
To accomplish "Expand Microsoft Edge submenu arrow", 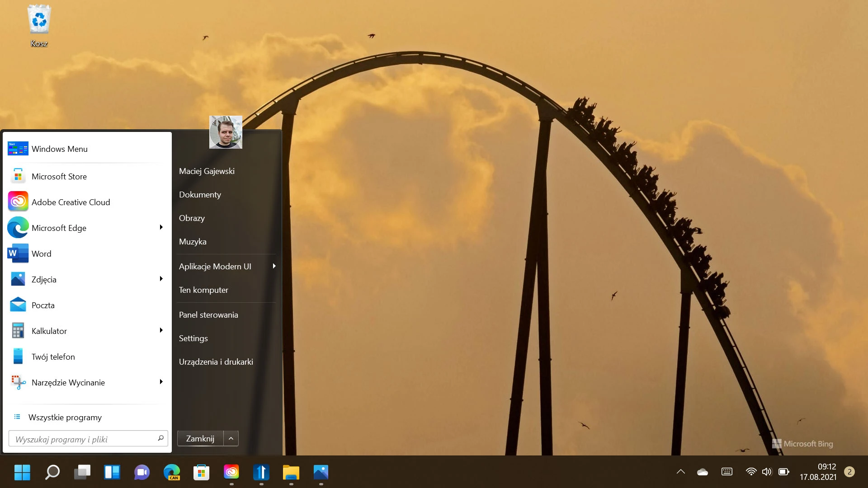I will coord(161,227).
